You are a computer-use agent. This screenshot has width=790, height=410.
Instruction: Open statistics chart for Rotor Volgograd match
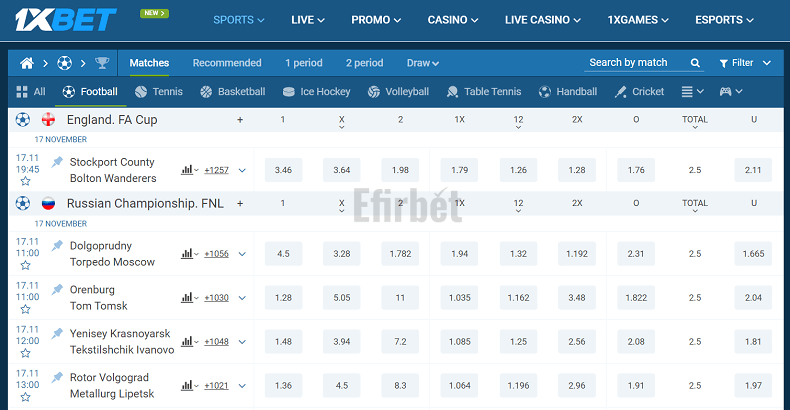tap(189, 385)
